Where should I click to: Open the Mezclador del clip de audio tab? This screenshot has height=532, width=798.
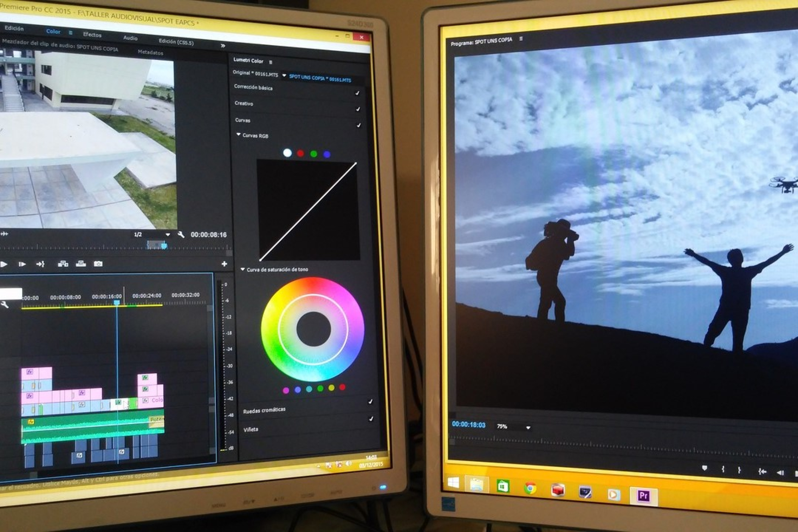click(x=60, y=45)
